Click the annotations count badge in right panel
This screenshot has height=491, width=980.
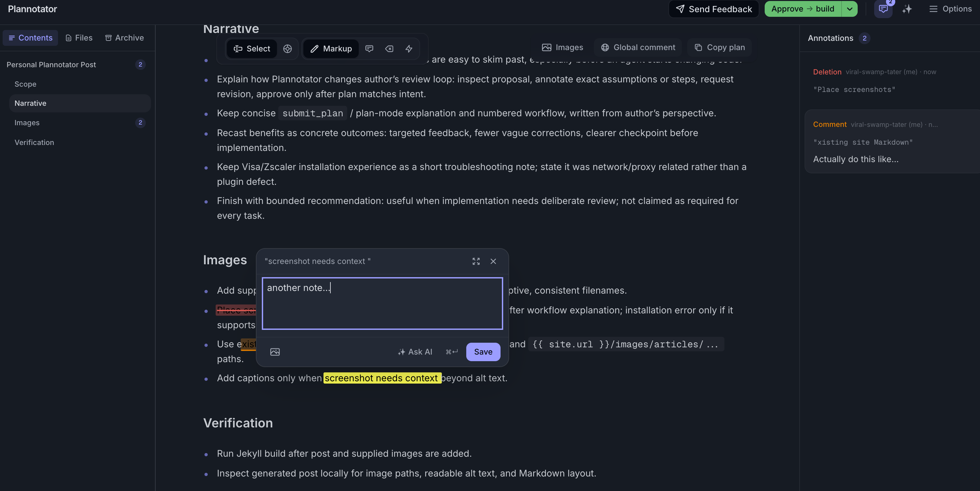(864, 39)
